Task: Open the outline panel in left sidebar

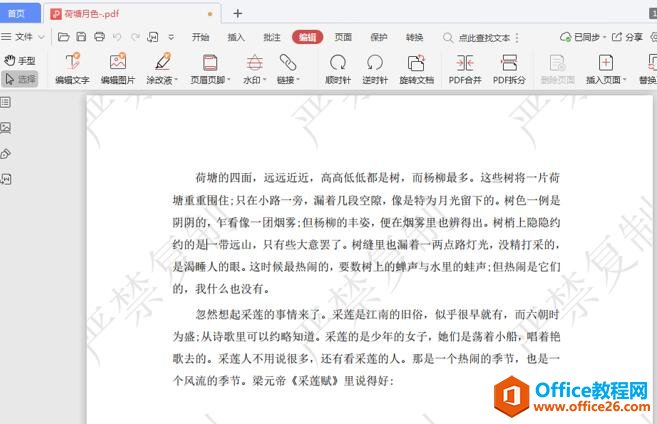Action: (5, 102)
